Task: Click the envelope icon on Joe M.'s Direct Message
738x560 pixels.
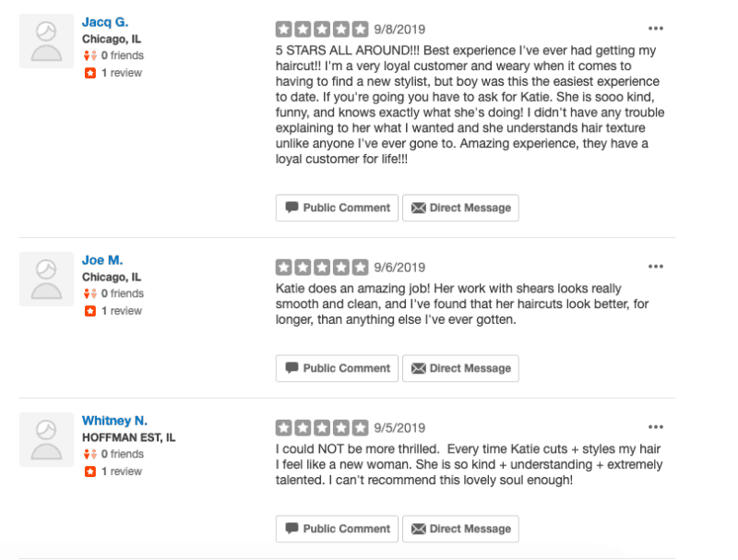Action: (x=421, y=368)
